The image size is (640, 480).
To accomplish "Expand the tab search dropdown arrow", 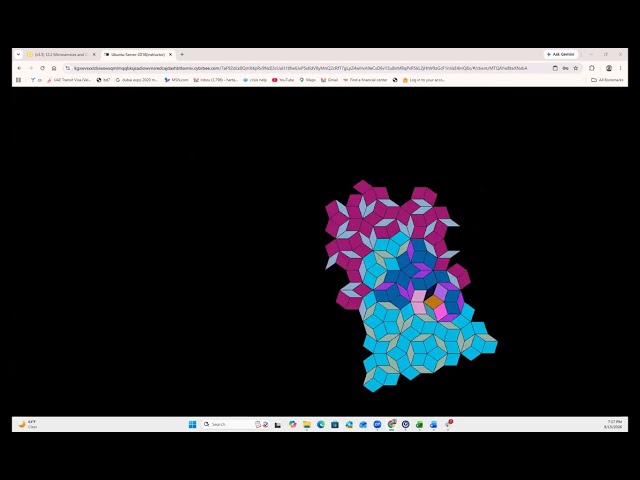I will point(18,54).
